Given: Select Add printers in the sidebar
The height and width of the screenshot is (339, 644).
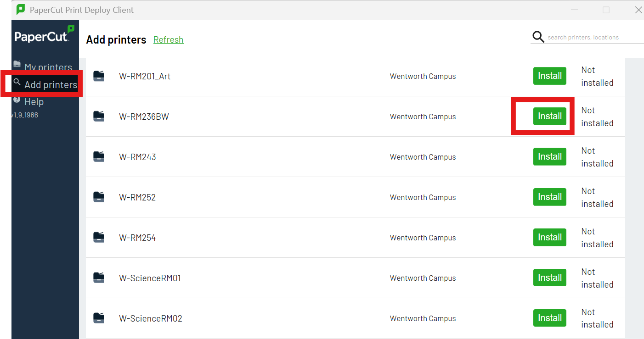Looking at the screenshot, I should click(x=45, y=84).
